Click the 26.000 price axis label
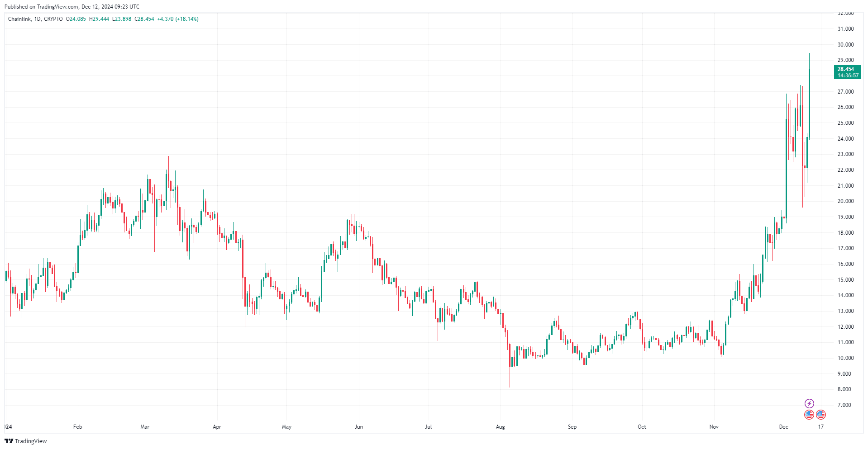Image resolution: width=868 pixels, height=449 pixels. (845, 107)
